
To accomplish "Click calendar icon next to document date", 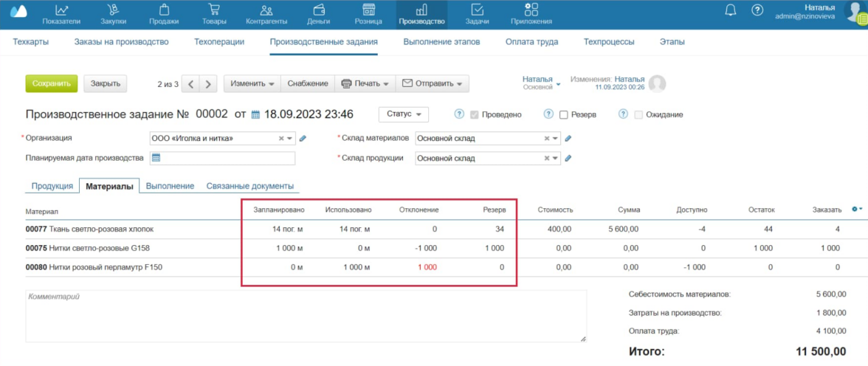I will (x=256, y=115).
